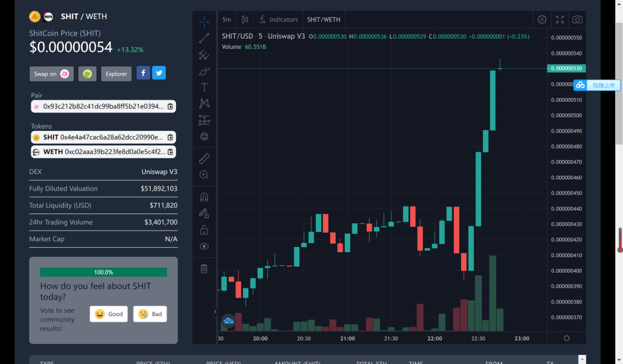The width and height of the screenshot is (623, 364).
Task: Select the trend line drawing tool
Action: (x=204, y=38)
